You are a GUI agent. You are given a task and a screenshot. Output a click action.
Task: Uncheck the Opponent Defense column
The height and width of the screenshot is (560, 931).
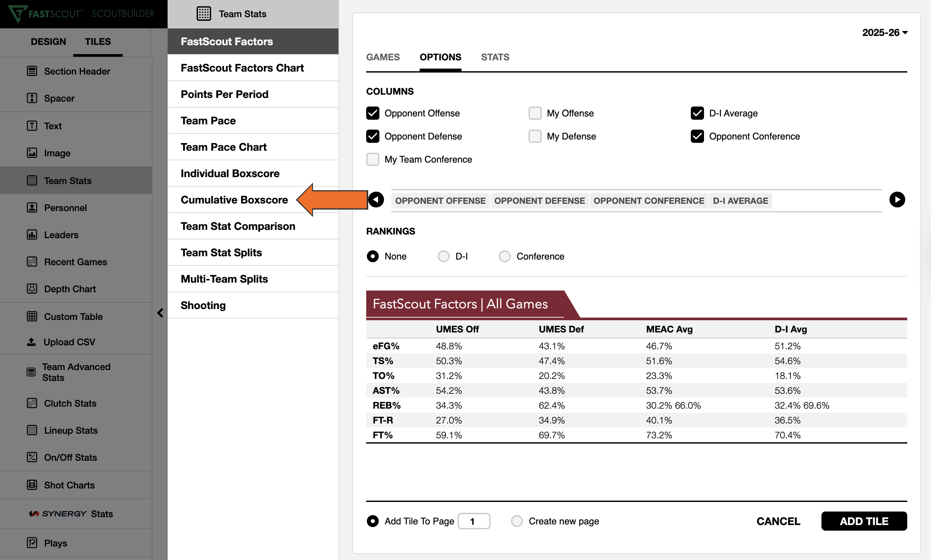pos(372,136)
